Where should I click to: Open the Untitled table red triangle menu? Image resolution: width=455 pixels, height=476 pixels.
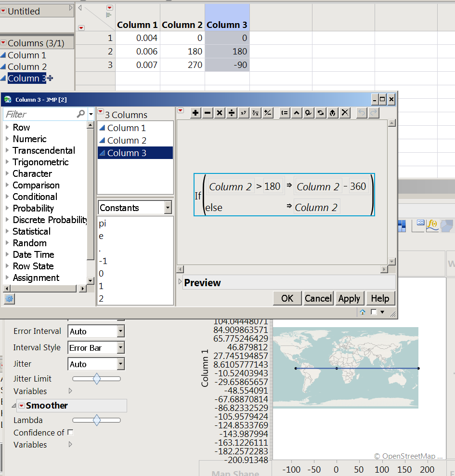click(3, 11)
